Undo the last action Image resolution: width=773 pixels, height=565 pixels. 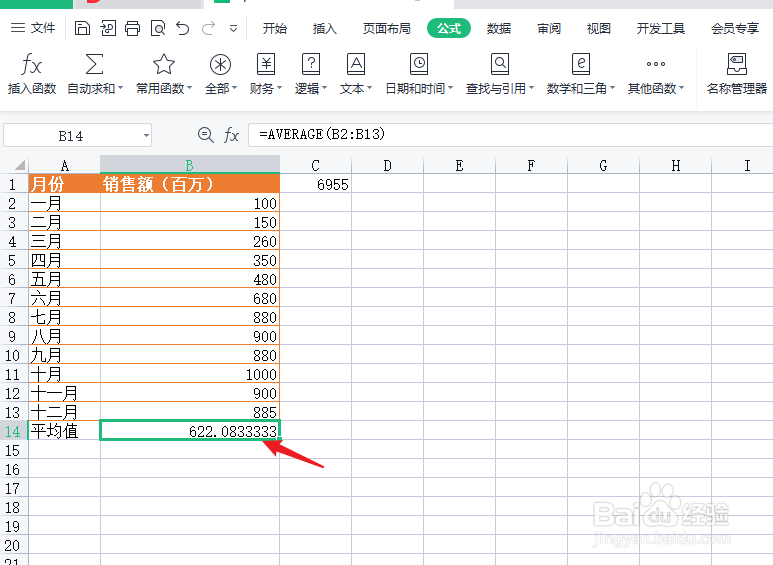click(183, 28)
